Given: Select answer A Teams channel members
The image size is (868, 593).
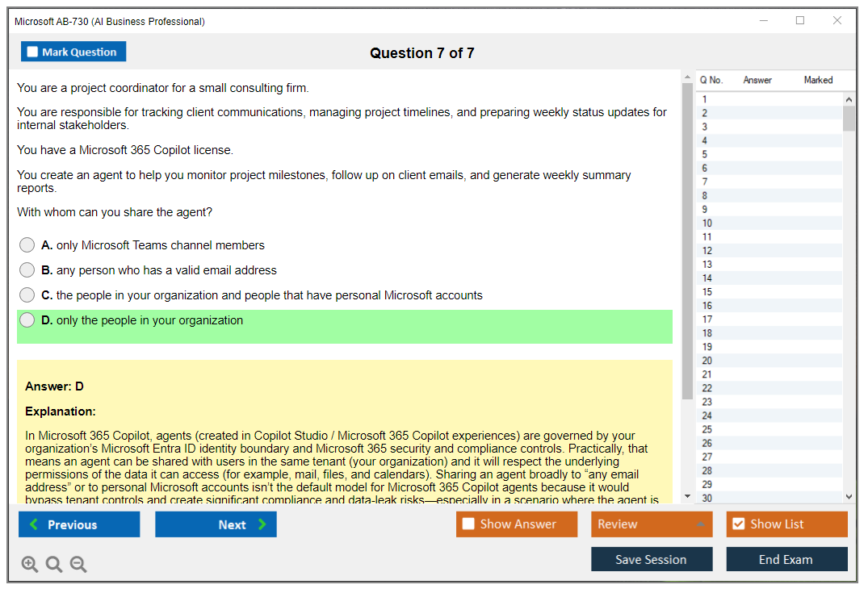Looking at the screenshot, I should [x=27, y=245].
